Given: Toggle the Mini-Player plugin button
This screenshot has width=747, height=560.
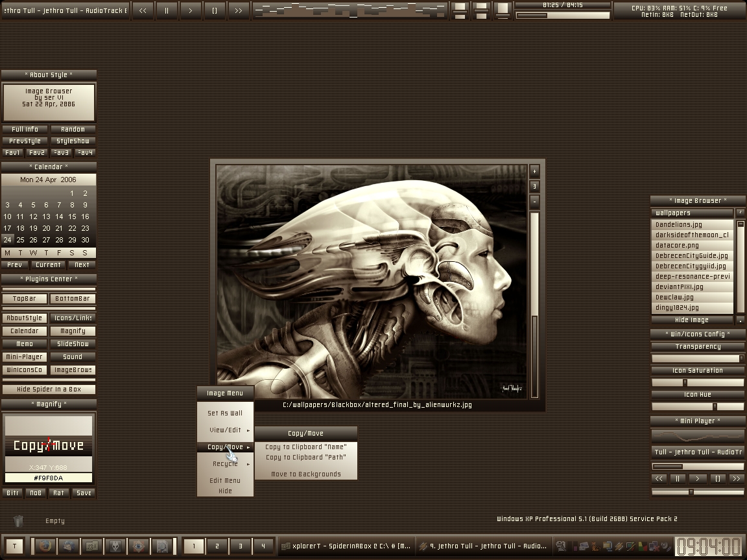Looking at the screenshot, I should click(x=24, y=356).
